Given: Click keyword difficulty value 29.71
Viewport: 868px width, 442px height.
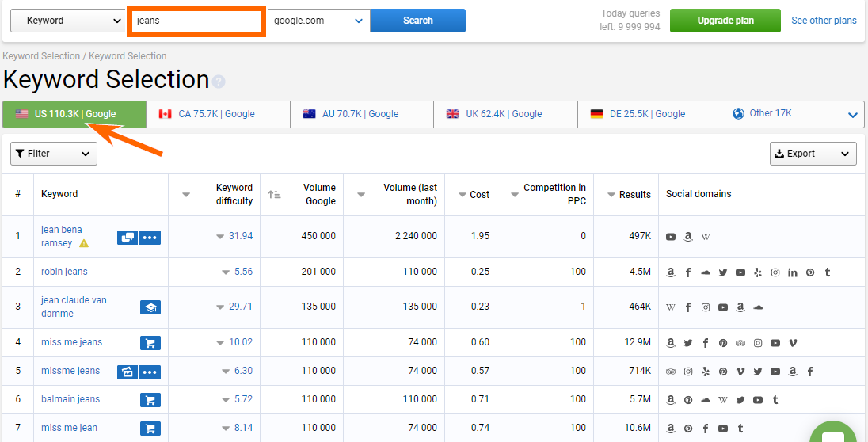Looking at the screenshot, I should [241, 307].
